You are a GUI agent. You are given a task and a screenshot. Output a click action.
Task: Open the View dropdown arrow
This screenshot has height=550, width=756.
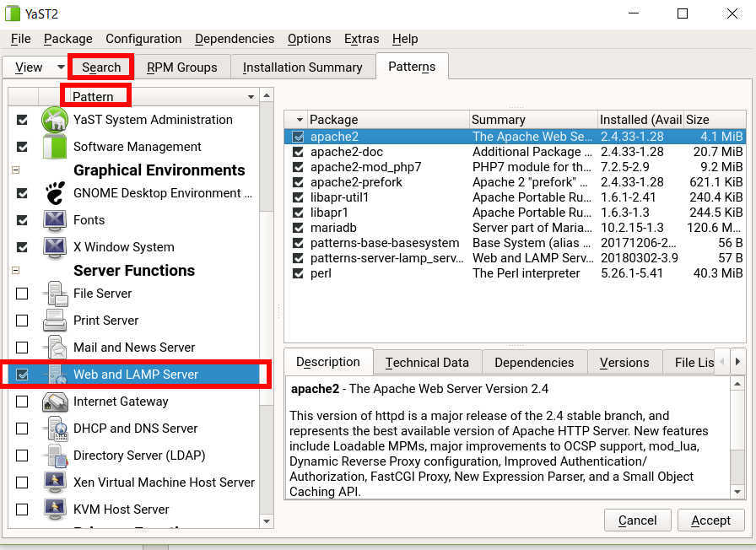tap(61, 67)
